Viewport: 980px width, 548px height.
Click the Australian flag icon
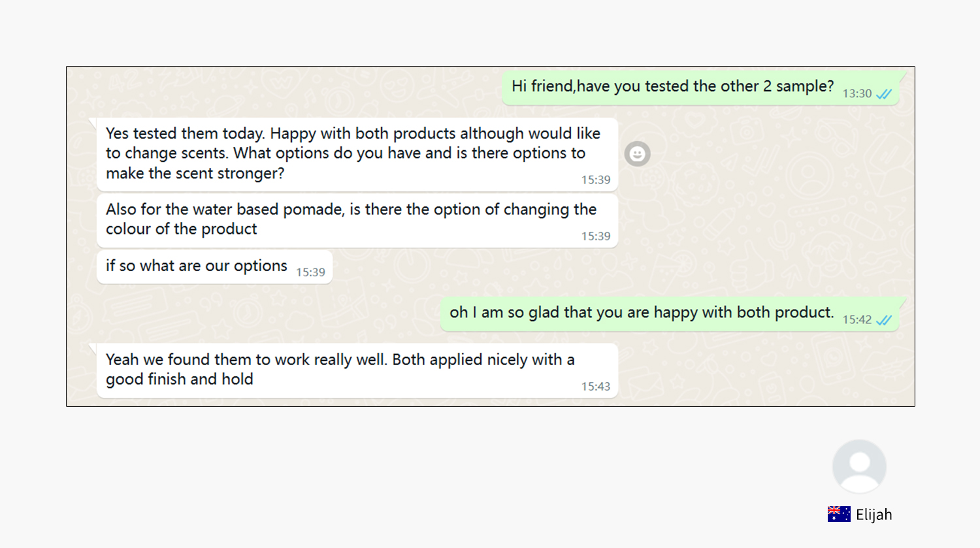[x=839, y=514]
